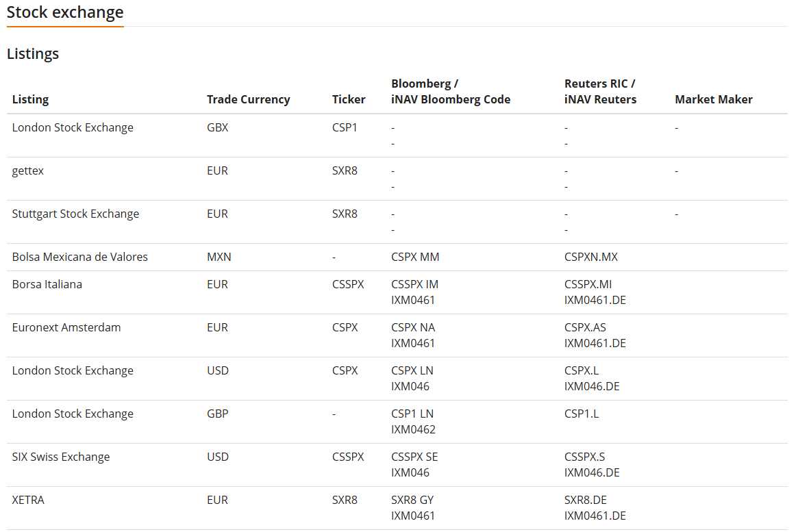Screen dimensions: 796x532
Task: Select CSPX ticker in London USD row
Action: pyautogui.click(x=345, y=370)
